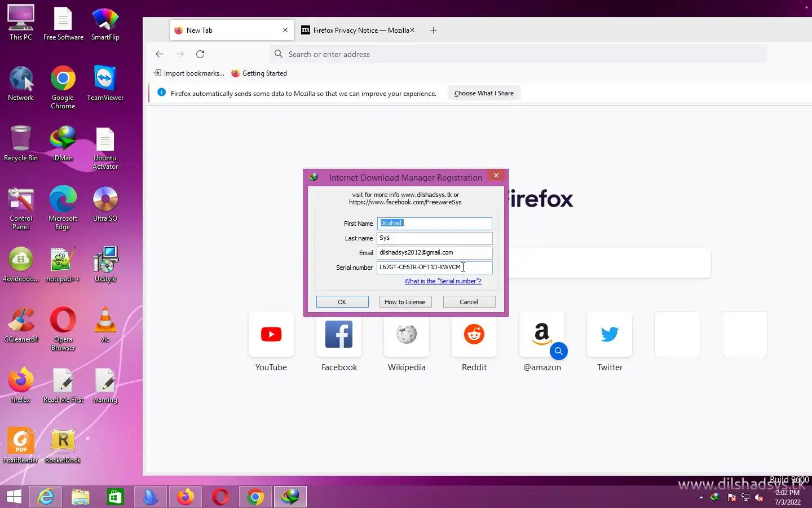Viewport: 812px width, 508px height.
Task: Open Control Panel desktop icon
Action: pyautogui.click(x=21, y=208)
